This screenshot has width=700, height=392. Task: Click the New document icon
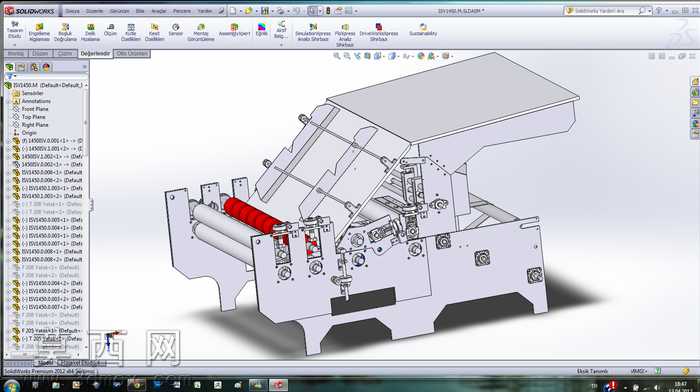click(233, 11)
